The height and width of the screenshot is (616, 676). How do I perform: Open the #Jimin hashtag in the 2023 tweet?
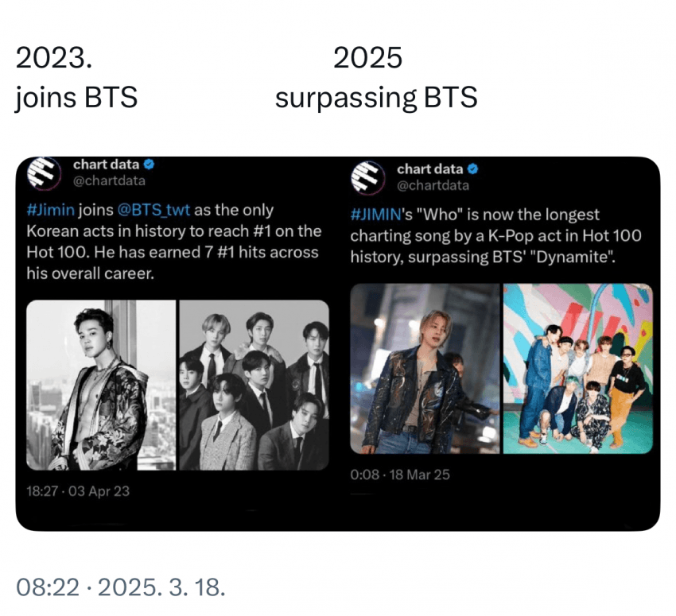pos(52,211)
